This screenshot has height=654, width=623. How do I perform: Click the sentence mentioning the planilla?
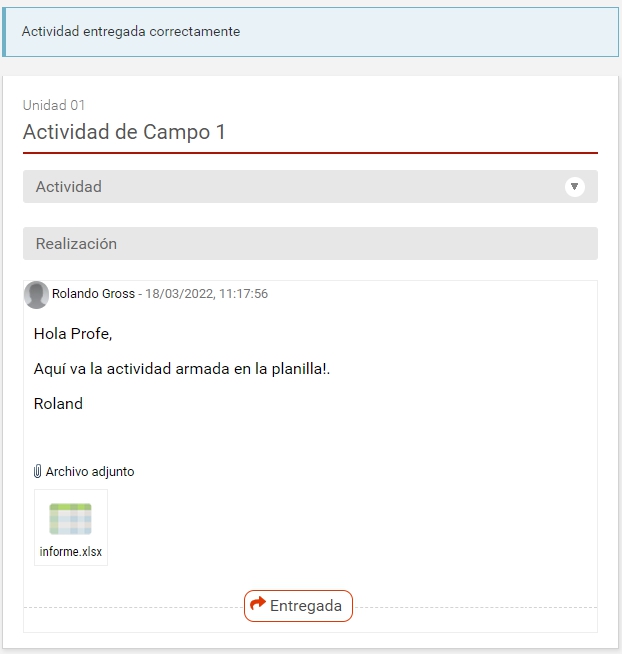click(181, 369)
